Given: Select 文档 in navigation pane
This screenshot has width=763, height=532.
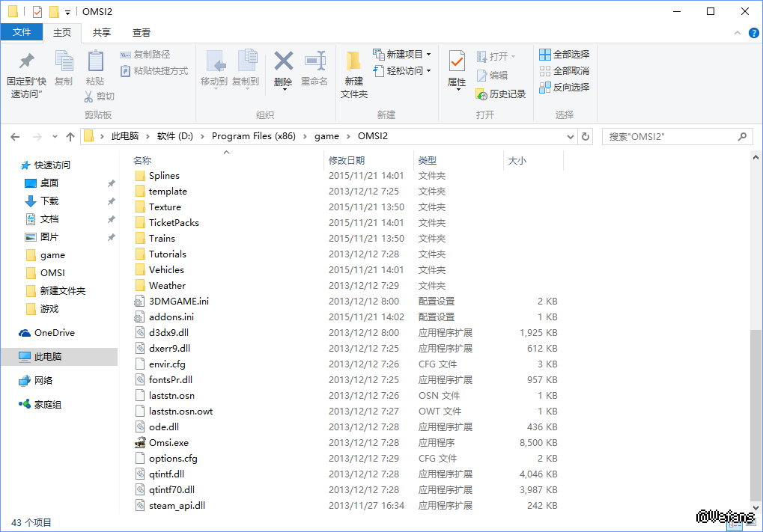Looking at the screenshot, I should (49, 219).
